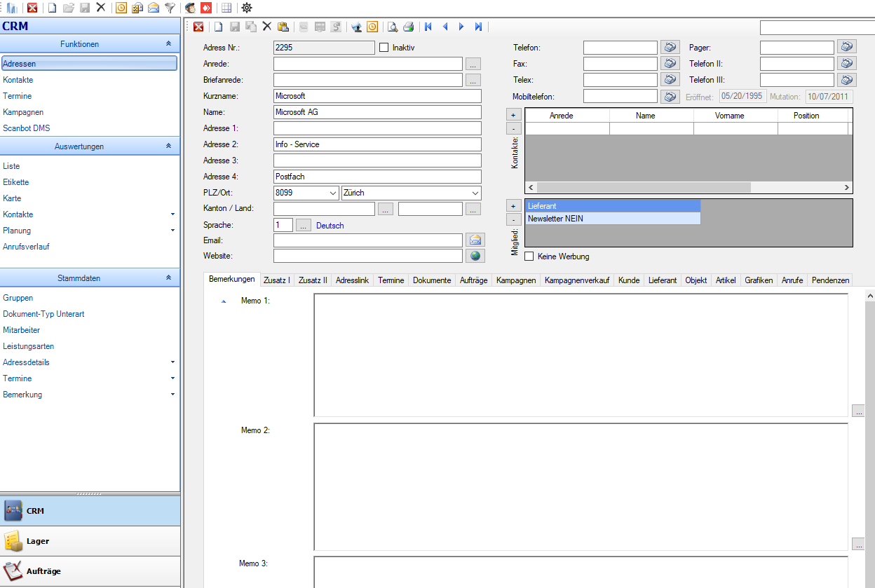
Task: Click the monkey Mailchimp icon in the top toolbar
Action: click(x=190, y=8)
